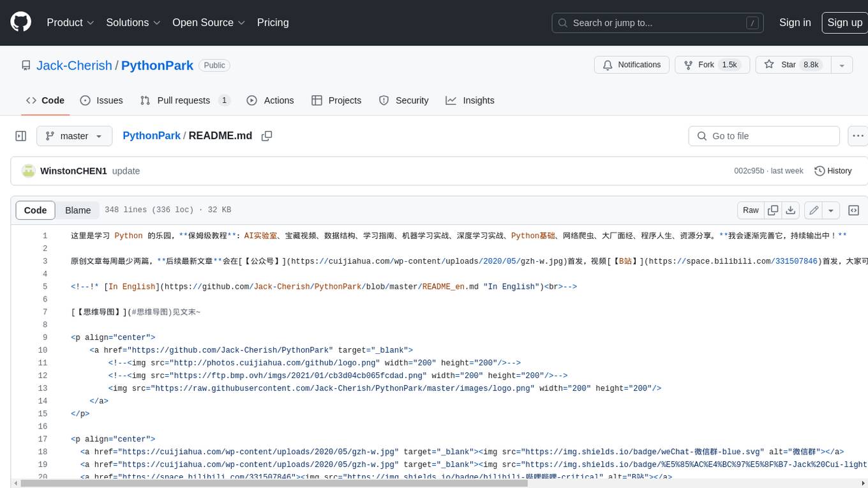
Task: Open WinstonCHEN1 author profile
Action: [73, 171]
